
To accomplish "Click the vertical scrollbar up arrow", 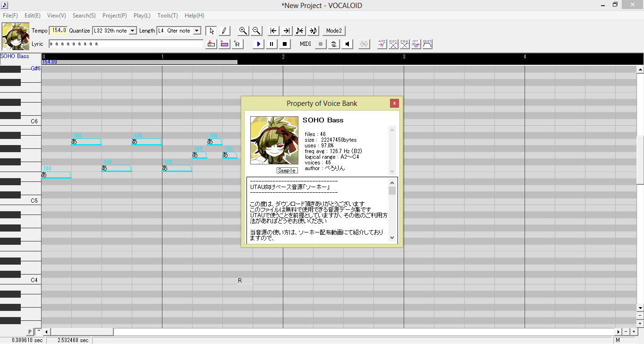I will (640, 69).
